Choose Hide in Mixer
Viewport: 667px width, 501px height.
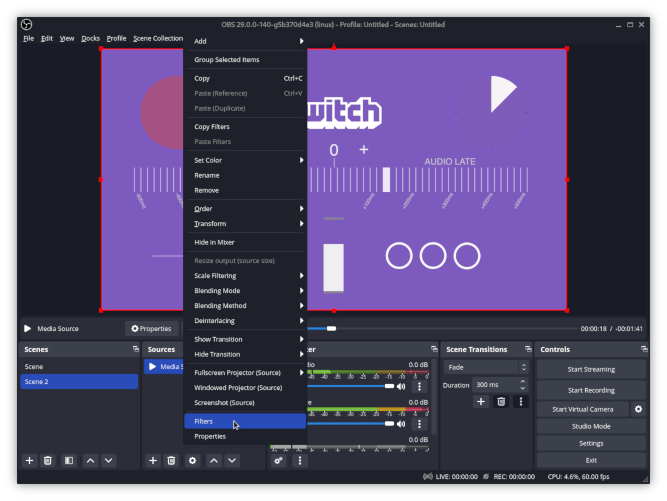245,242
